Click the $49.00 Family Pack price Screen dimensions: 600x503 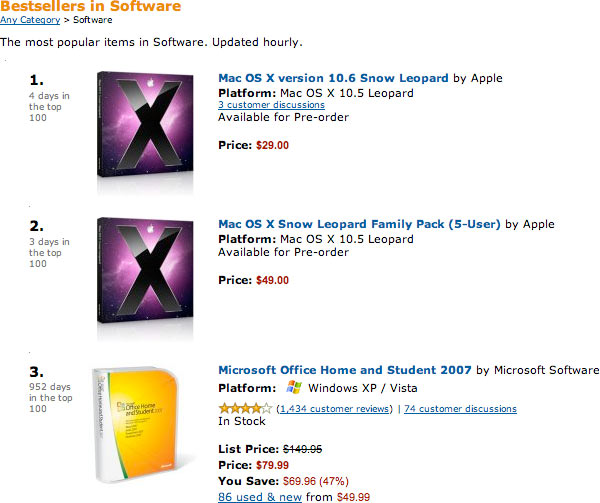pyautogui.click(x=272, y=281)
